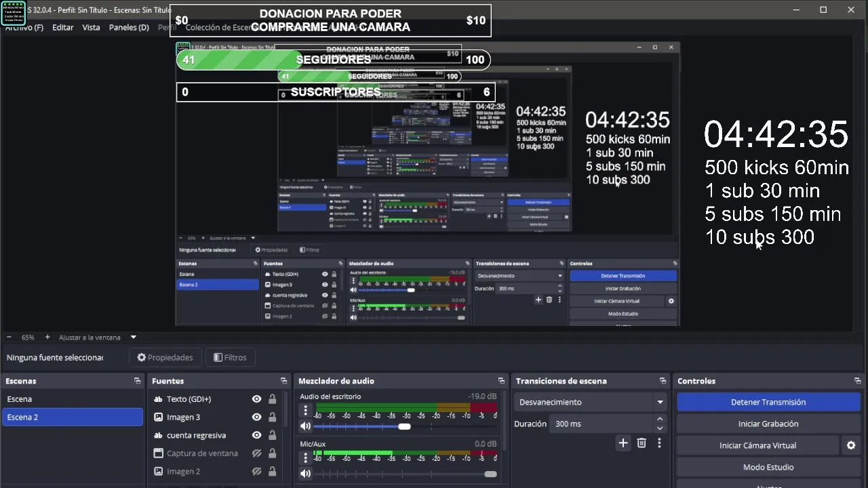Add a new scene transition

click(x=623, y=443)
